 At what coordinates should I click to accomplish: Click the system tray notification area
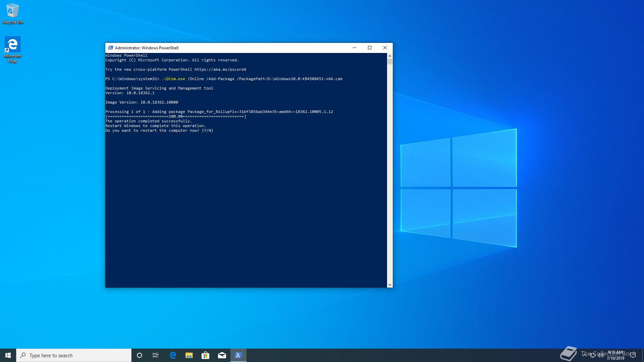[597, 355]
